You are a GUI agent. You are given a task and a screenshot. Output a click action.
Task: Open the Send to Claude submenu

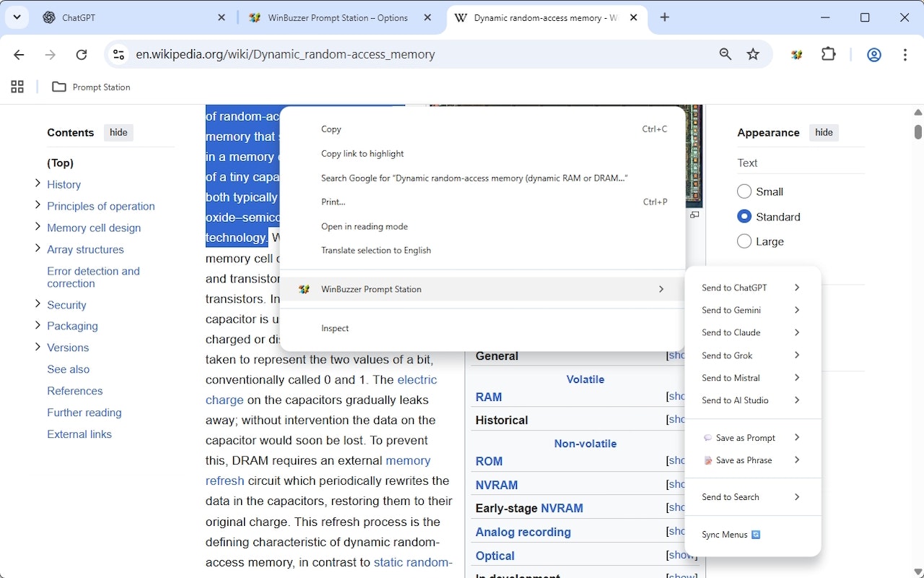tap(752, 332)
